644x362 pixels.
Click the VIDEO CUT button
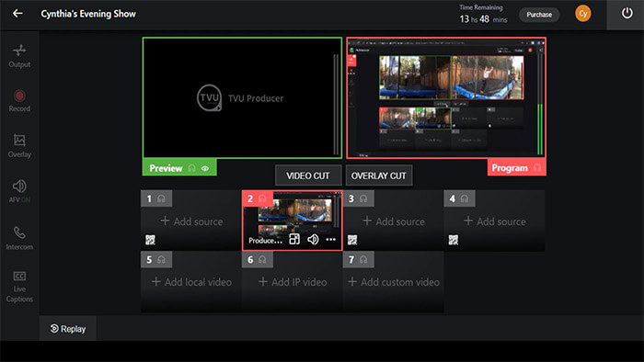(x=308, y=175)
